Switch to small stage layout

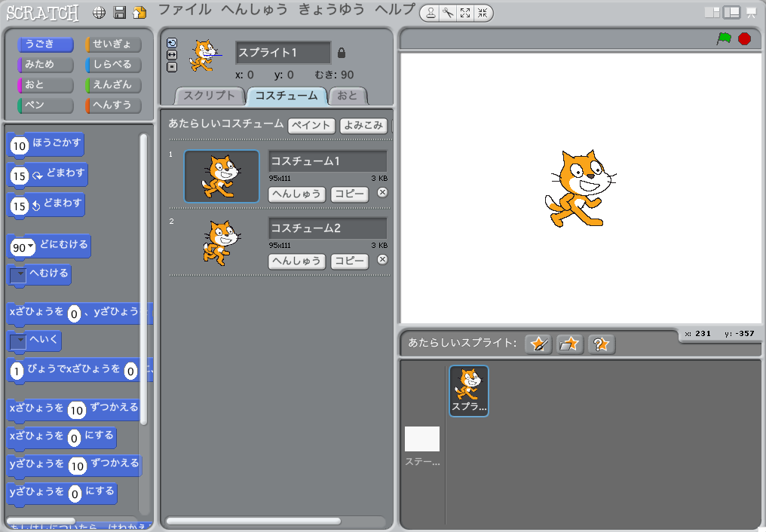click(x=712, y=13)
